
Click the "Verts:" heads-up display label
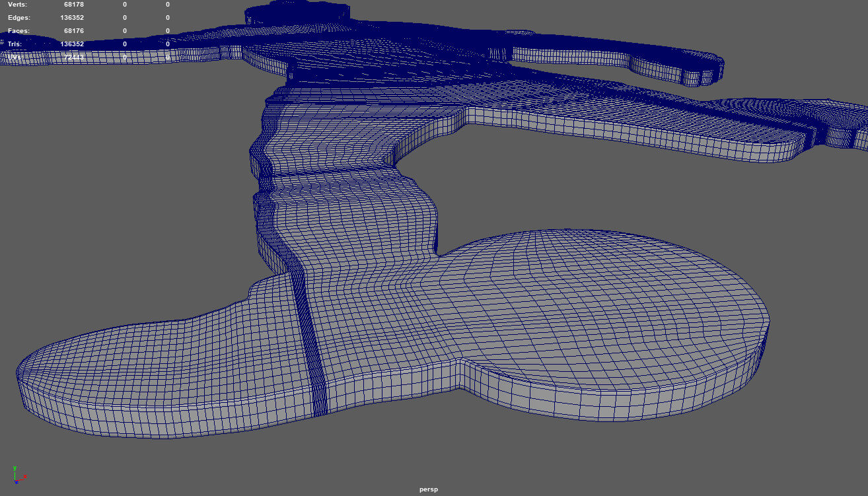click(x=17, y=4)
